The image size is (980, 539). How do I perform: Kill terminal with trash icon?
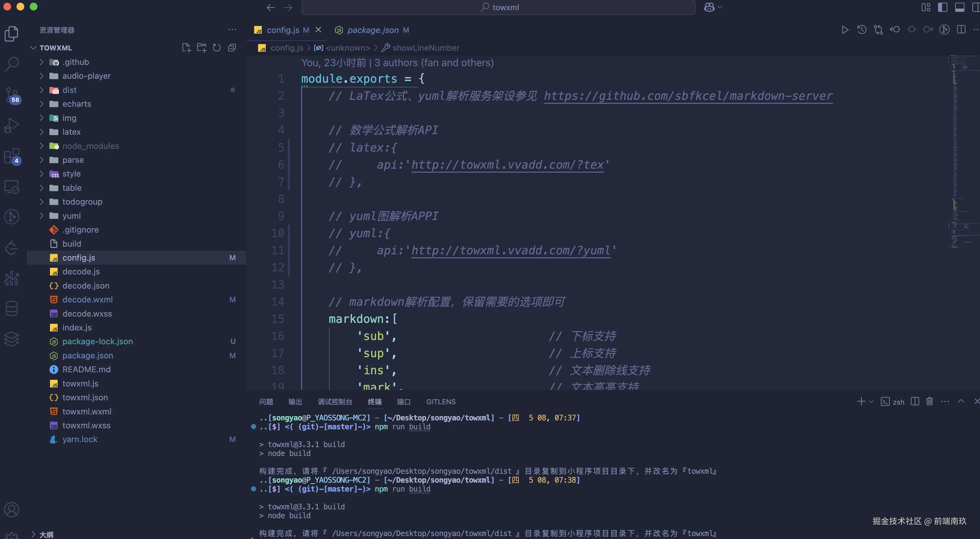click(929, 401)
